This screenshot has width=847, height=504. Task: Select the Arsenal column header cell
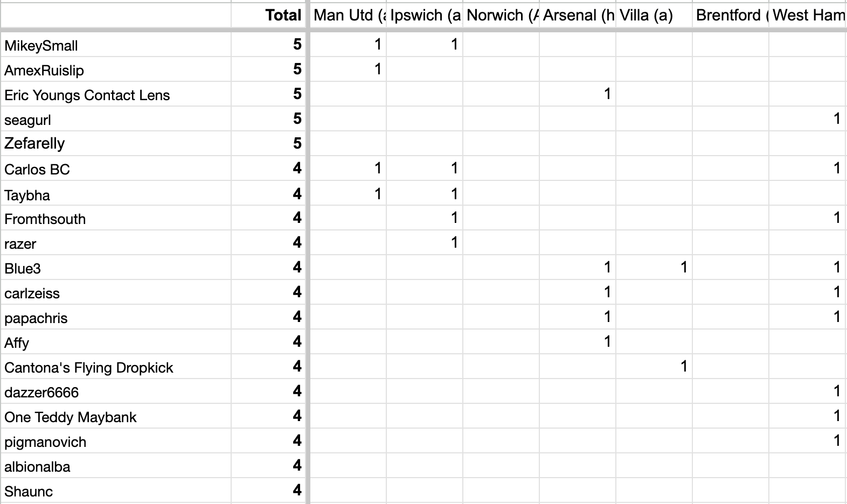coord(577,15)
